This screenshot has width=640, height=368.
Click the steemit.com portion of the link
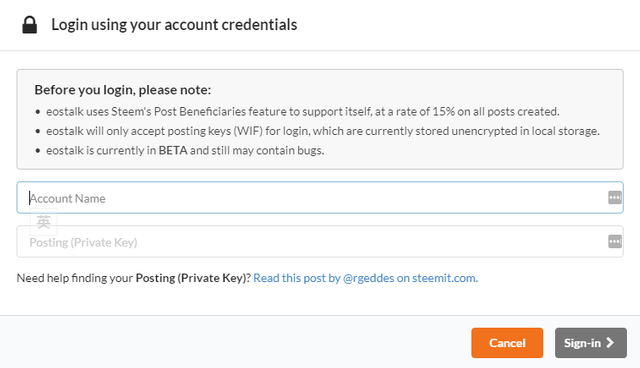pos(445,278)
